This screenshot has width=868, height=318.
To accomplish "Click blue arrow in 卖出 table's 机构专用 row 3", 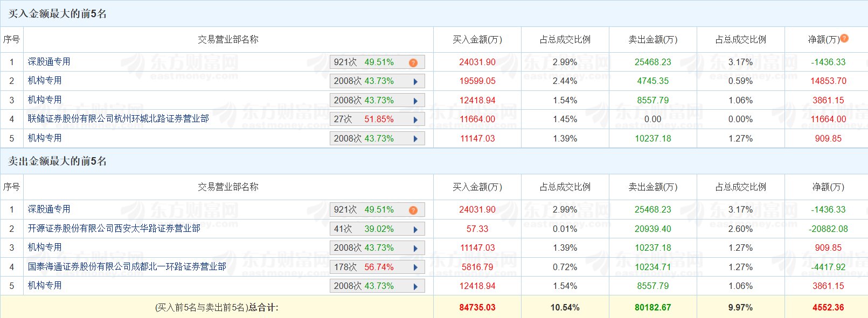I will [415, 248].
